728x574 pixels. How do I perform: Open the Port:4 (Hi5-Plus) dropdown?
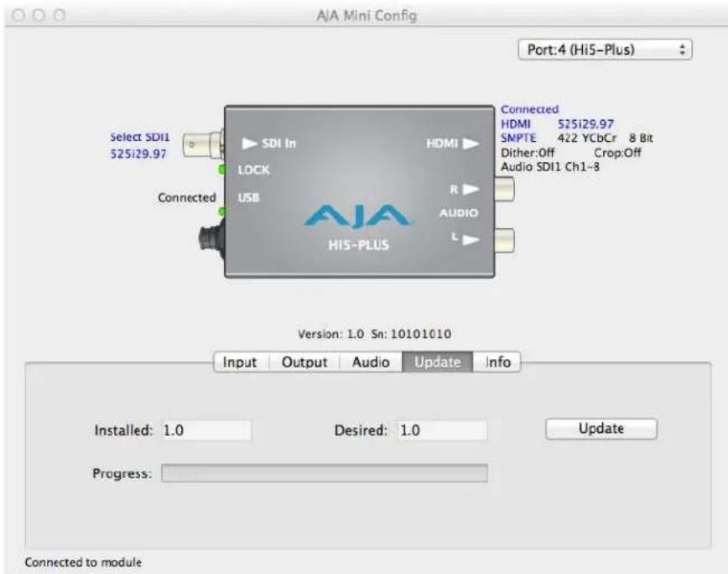pyautogui.click(x=605, y=50)
